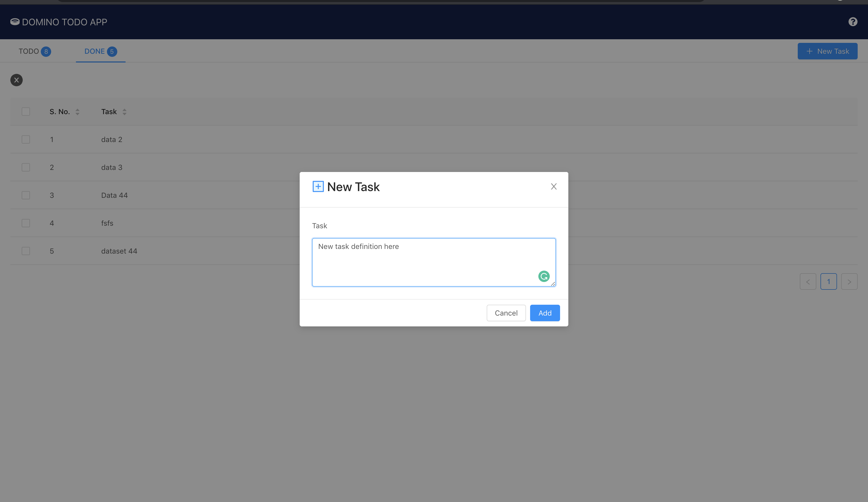Go to previous page arrow
The width and height of the screenshot is (868, 502).
click(808, 281)
